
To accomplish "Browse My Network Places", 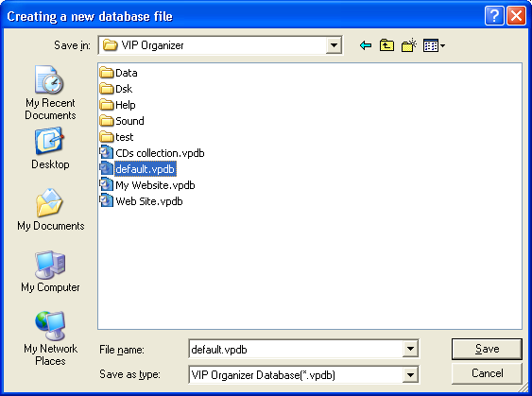I will click(50, 338).
